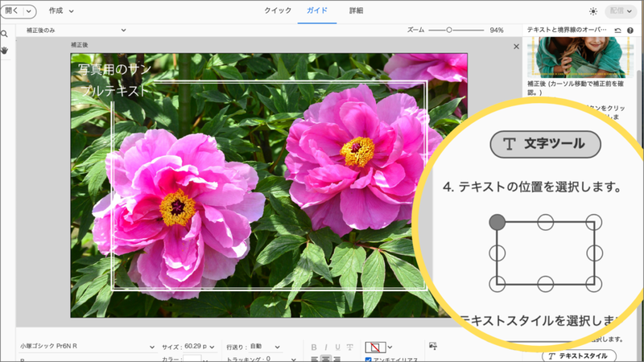Toggle the アンチエイリアス checkbox

[x=369, y=360]
